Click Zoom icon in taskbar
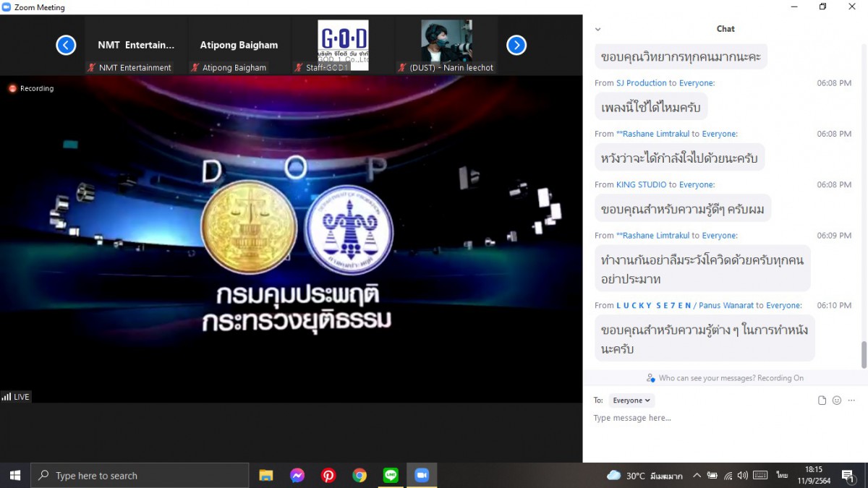The image size is (868, 488). 422,476
